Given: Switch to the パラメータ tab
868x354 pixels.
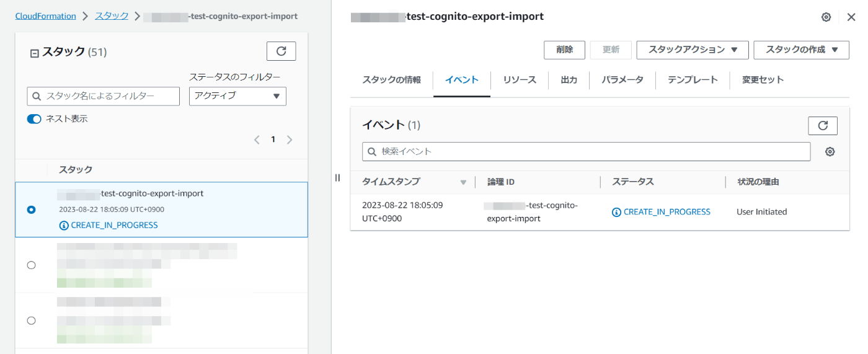Looking at the screenshot, I should tap(622, 80).
